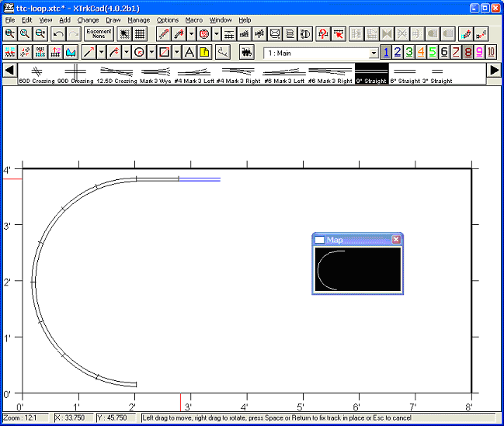
Task: Click the Zoom In magnifier icon
Action: [x=10, y=34]
